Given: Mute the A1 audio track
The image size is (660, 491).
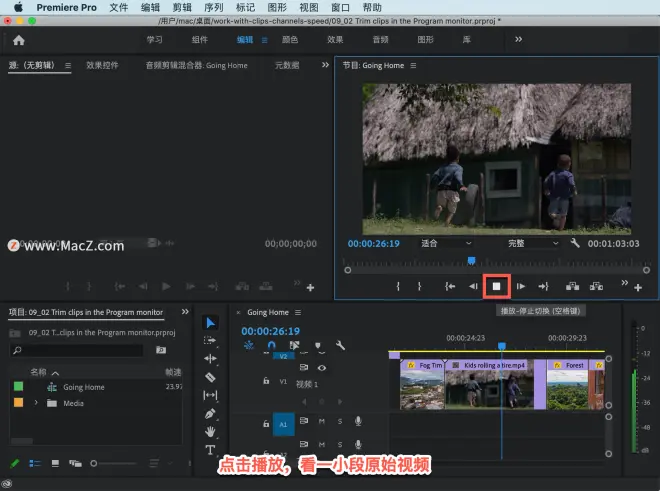Looking at the screenshot, I should (x=322, y=421).
